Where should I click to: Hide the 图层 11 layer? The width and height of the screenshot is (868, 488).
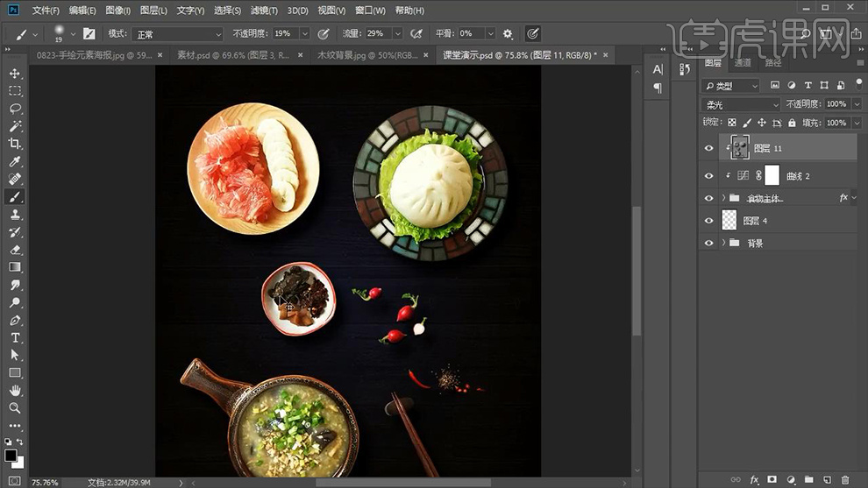[709, 149]
